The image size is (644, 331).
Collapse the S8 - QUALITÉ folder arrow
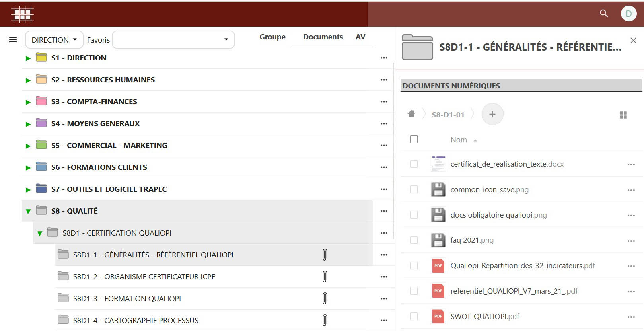point(28,212)
